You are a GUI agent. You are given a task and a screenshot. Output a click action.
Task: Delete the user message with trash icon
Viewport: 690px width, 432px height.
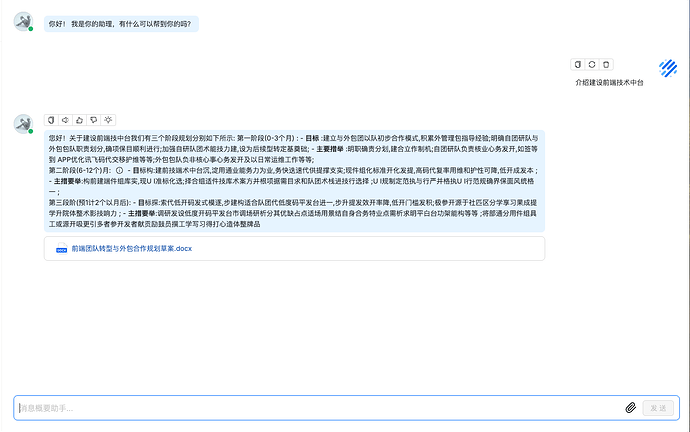(606, 65)
